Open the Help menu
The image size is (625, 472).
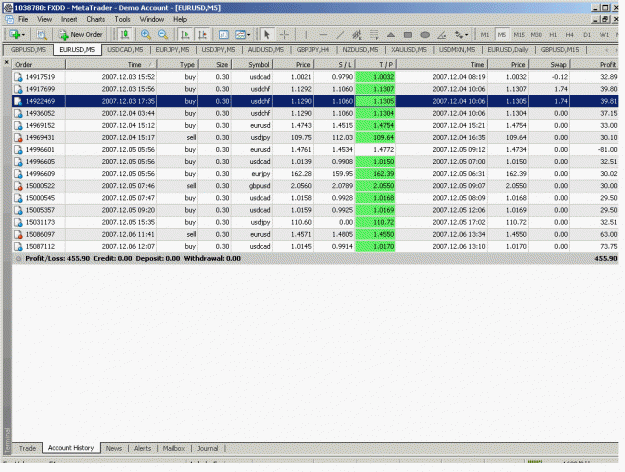click(x=180, y=19)
